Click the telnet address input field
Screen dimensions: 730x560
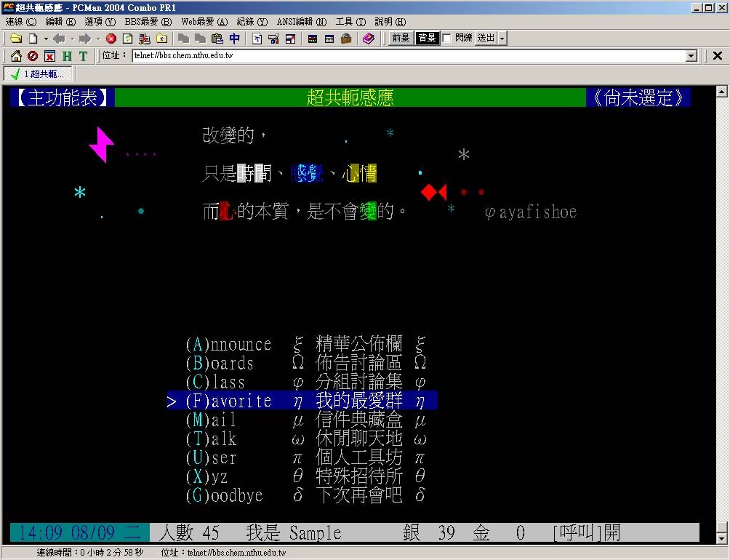(407, 56)
